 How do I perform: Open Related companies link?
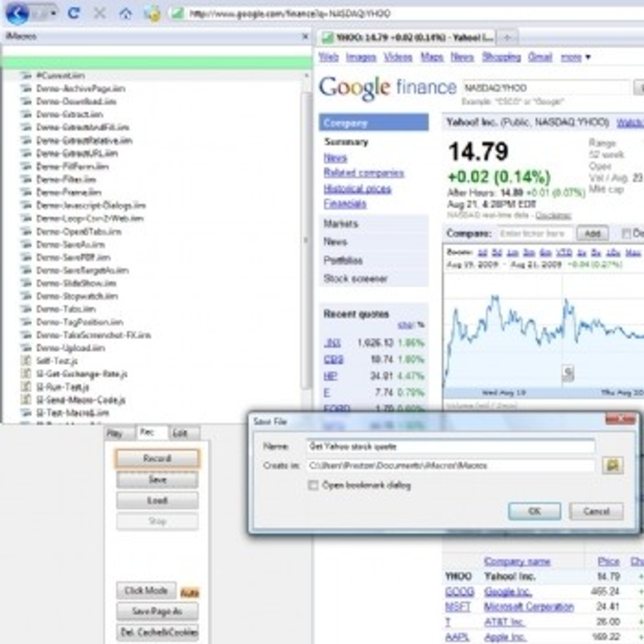tap(364, 173)
